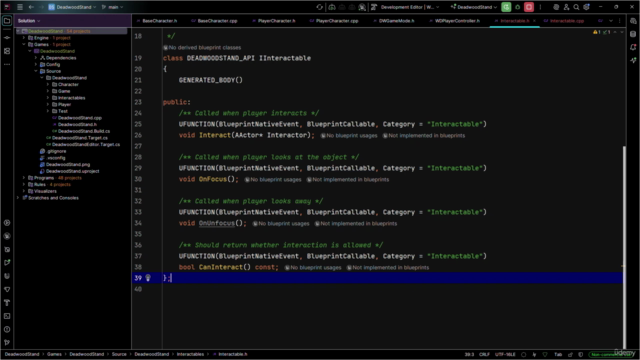
Task: Click the refresh/sync icon in toolbar
Action: click(320, 7)
